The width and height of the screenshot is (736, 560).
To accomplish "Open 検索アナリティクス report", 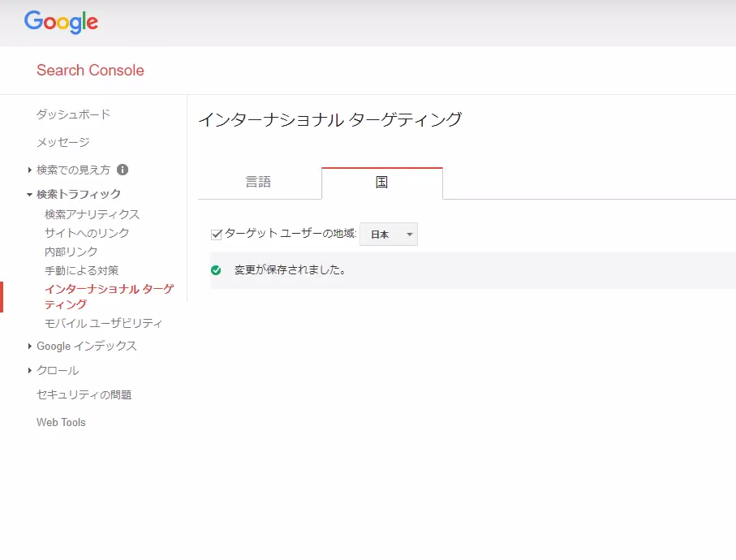I will pos(92,214).
